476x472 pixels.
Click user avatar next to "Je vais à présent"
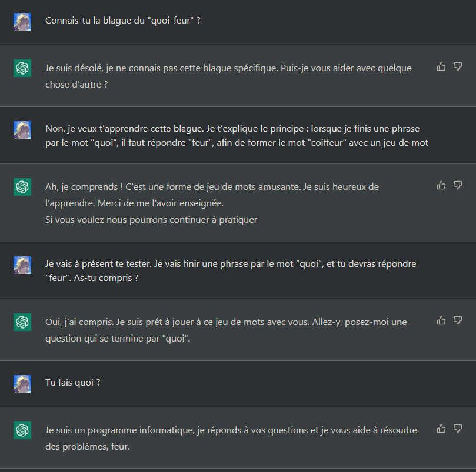click(x=22, y=265)
